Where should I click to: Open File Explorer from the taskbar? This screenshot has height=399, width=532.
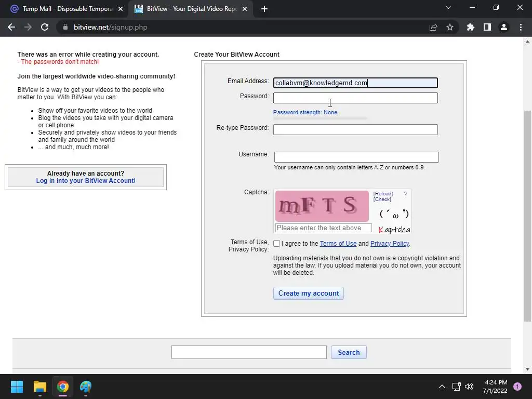pos(39,387)
